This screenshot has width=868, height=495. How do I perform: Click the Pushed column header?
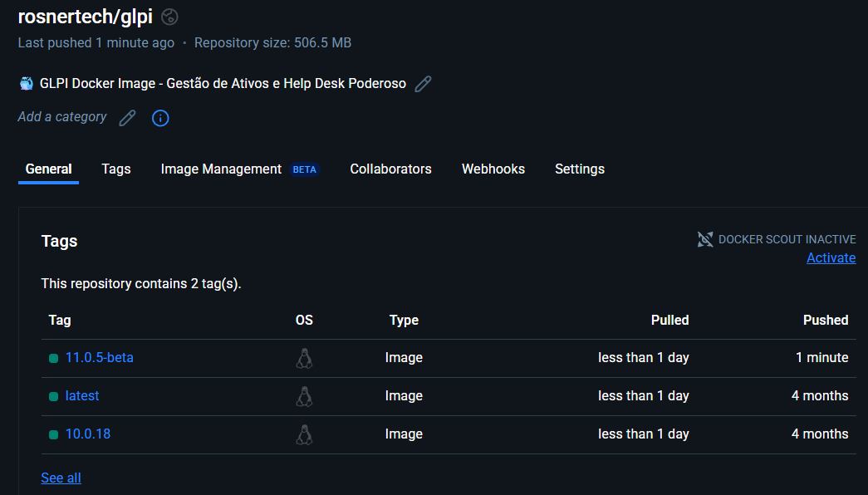pos(826,320)
